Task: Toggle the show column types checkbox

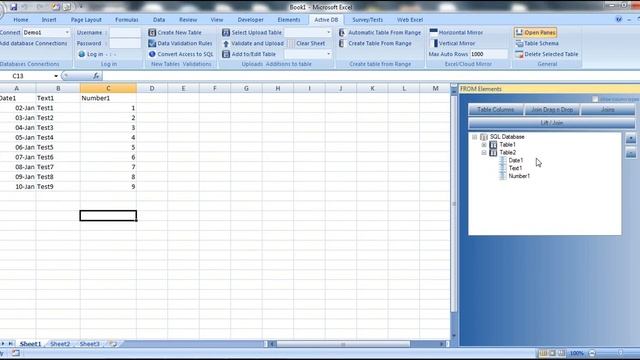Action: [x=595, y=99]
